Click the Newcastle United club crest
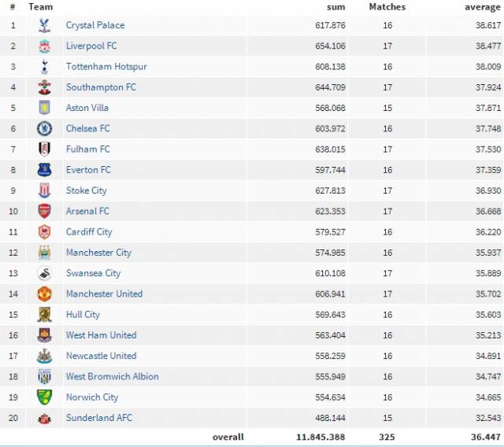This screenshot has width=504, height=447. (44, 356)
